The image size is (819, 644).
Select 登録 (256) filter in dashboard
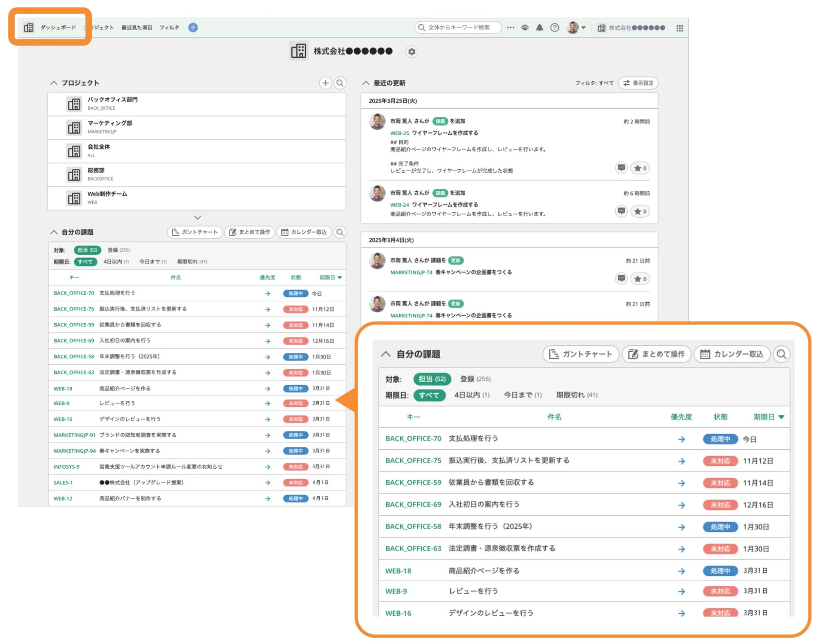point(118,250)
